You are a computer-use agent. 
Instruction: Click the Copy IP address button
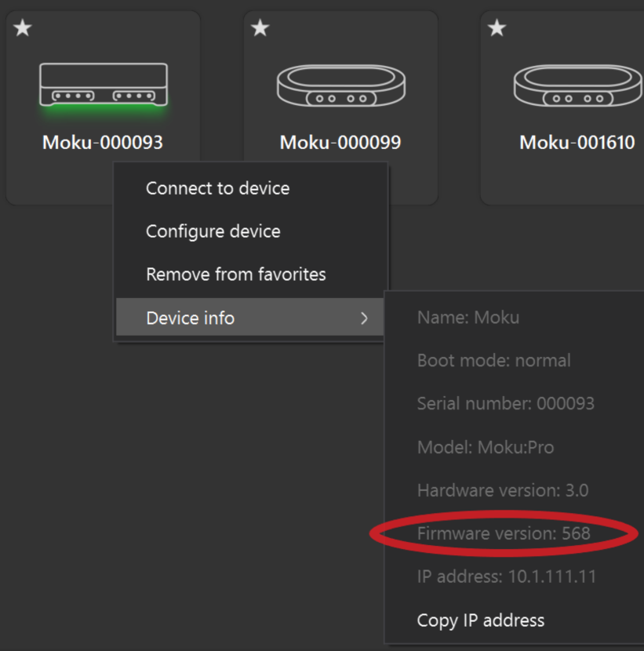tap(480, 620)
